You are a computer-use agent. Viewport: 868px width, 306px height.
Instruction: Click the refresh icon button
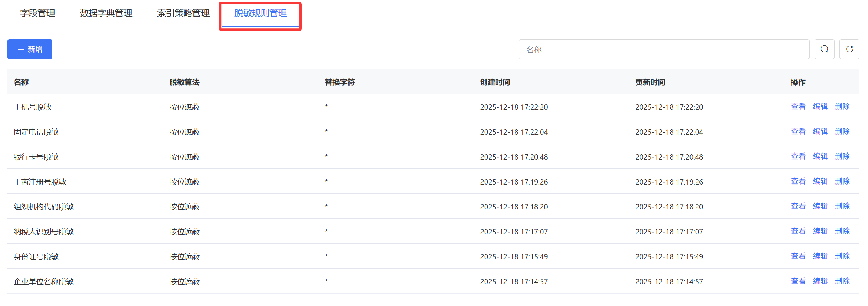pyautogui.click(x=849, y=49)
